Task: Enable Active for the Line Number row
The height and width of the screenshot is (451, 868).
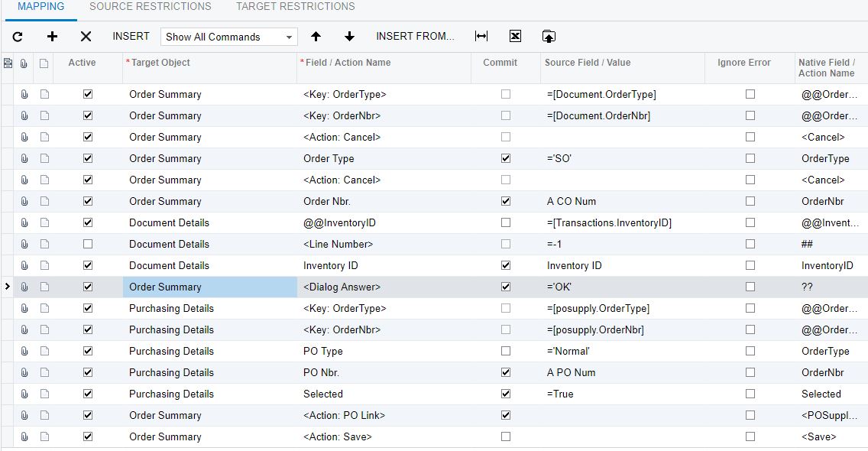Action: [88, 245]
